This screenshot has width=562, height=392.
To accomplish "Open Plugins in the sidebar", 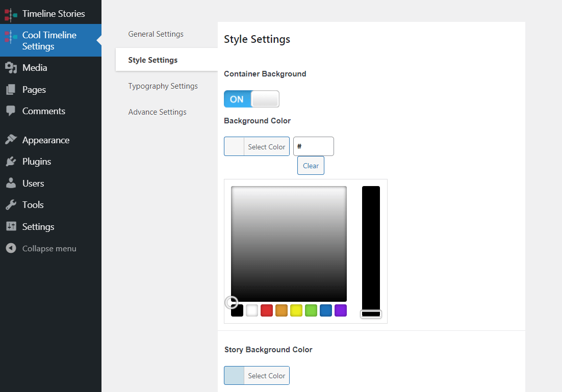I will 50,162.
